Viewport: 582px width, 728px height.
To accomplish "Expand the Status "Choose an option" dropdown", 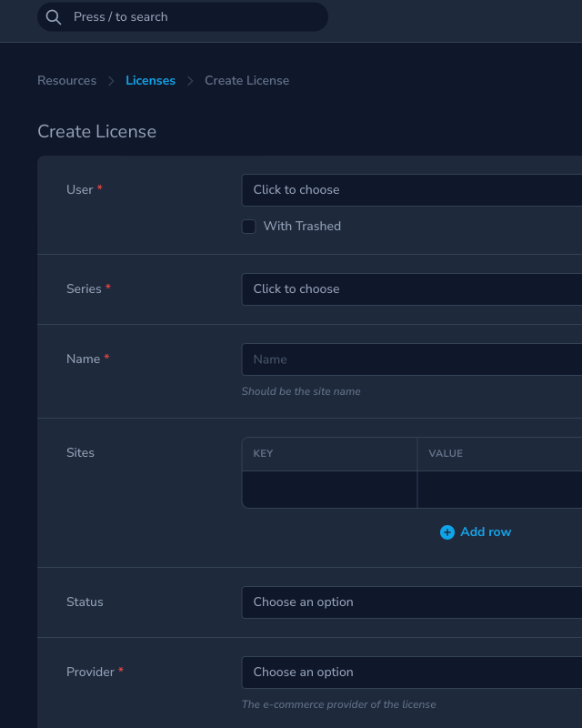I will click(x=411, y=602).
